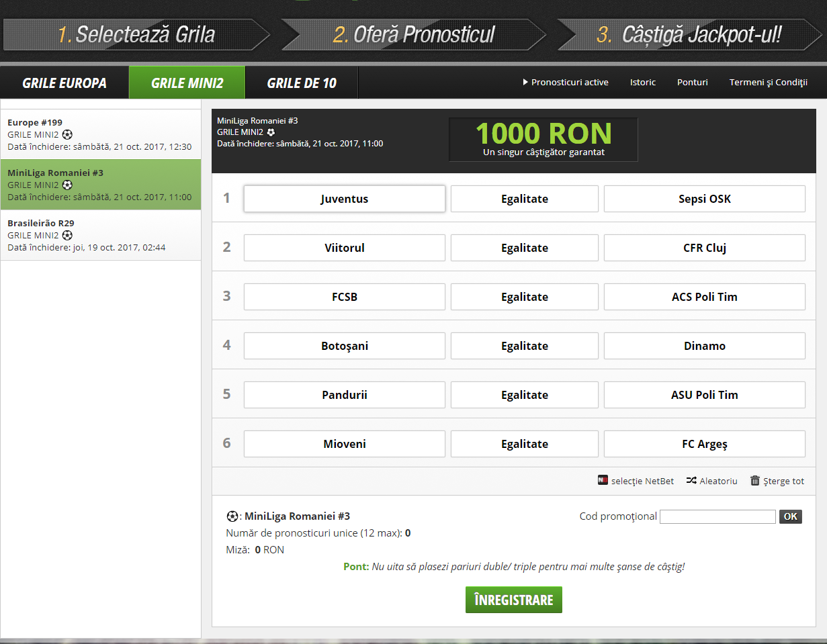Image resolution: width=827 pixels, height=644 pixels.
Task: Click the ÎNREGISTRARE button
Action: (x=514, y=600)
